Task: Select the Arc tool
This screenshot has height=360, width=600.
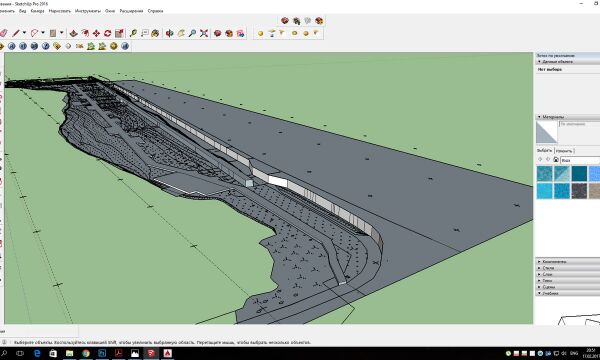Action: [x=34, y=33]
